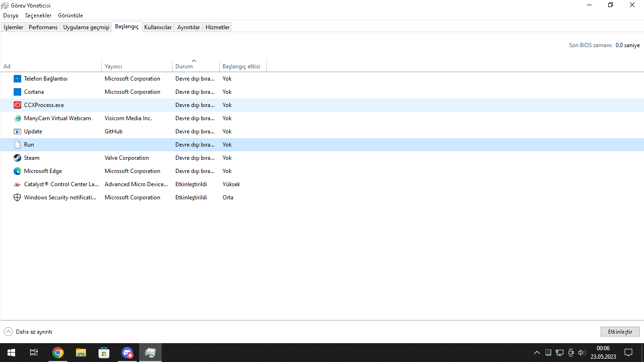
Task: Click the CCXProcess.exe Creative Cloud icon
Action: (17, 105)
